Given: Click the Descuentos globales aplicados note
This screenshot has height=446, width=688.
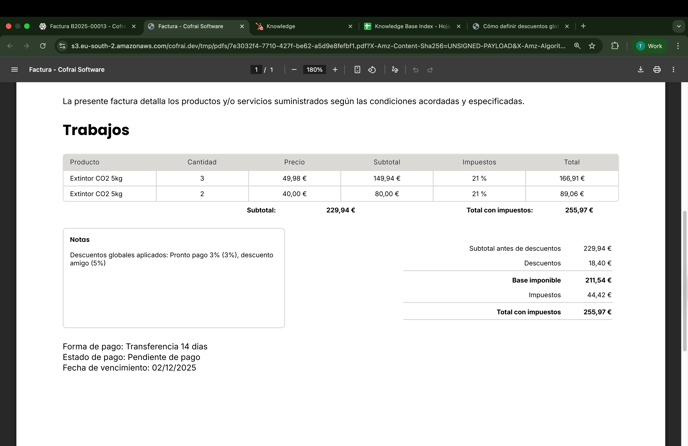Looking at the screenshot, I should tap(172, 259).
